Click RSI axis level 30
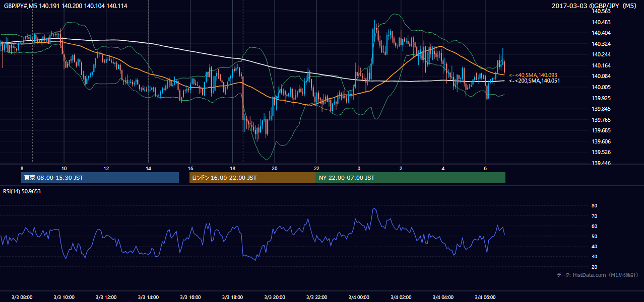The width and height of the screenshot is (644, 302). point(595,257)
